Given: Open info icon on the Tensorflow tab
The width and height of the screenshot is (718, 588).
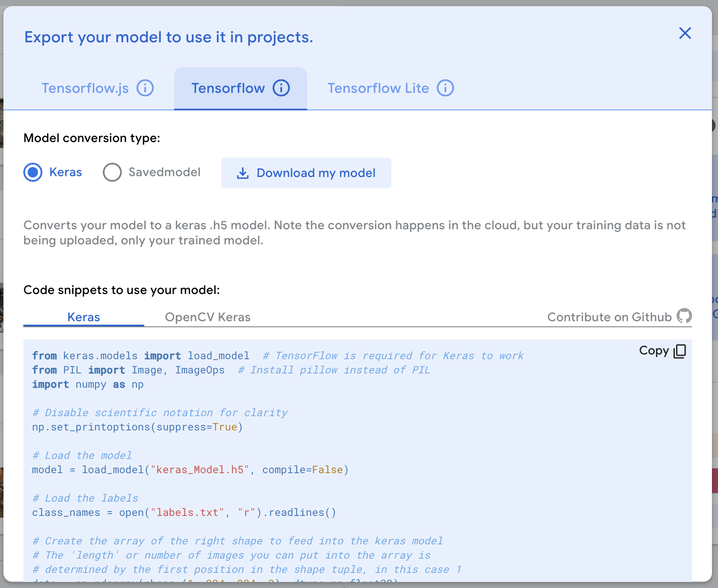Looking at the screenshot, I should tap(281, 88).
